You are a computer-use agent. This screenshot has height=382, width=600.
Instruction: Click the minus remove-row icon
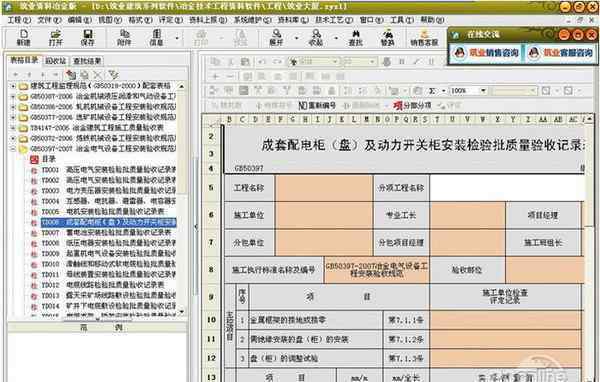tap(230, 76)
